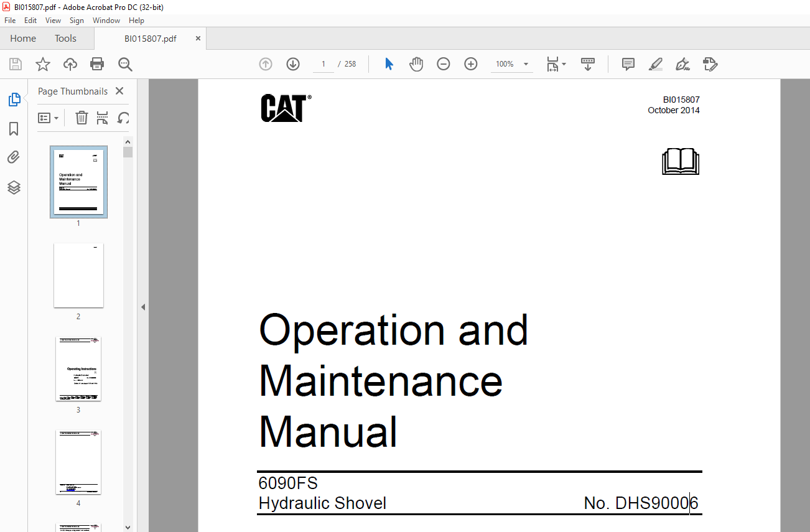Click the 'Hydraulic Shovel' text

coord(322,503)
